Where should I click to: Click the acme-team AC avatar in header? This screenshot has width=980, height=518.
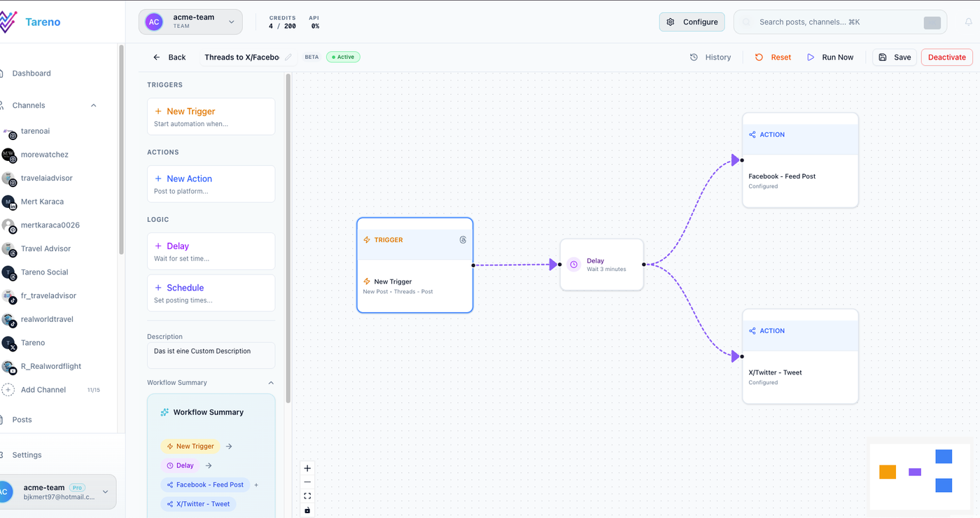coord(155,22)
